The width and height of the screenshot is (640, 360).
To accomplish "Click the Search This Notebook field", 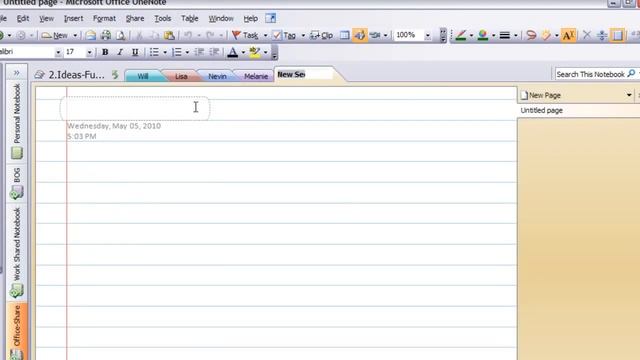I will (590, 74).
